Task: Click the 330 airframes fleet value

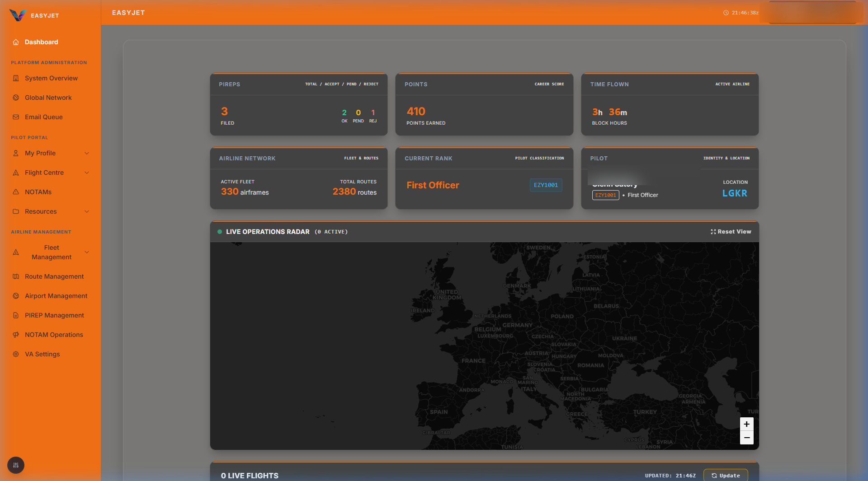Action: pyautogui.click(x=245, y=191)
